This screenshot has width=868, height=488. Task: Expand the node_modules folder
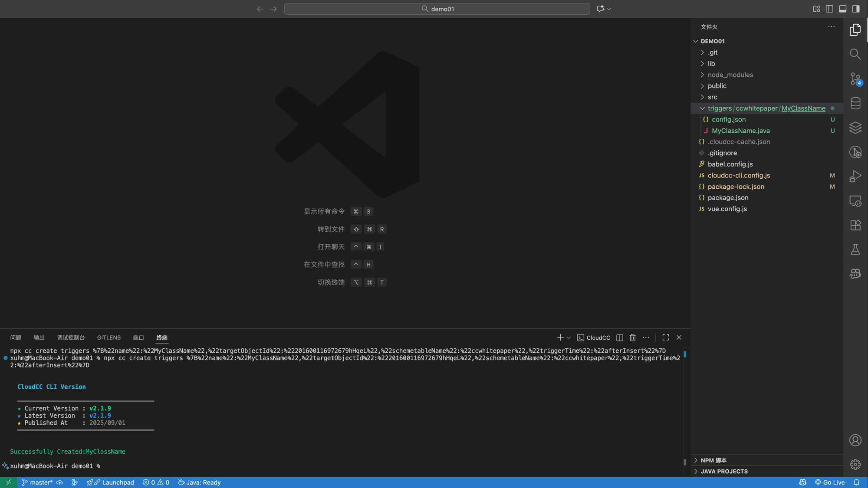click(730, 75)
